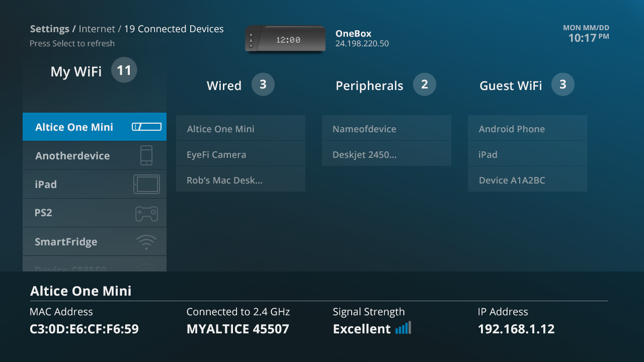Select the Peripherals category header
Viewport: 644px width, 362px height.
369,86
